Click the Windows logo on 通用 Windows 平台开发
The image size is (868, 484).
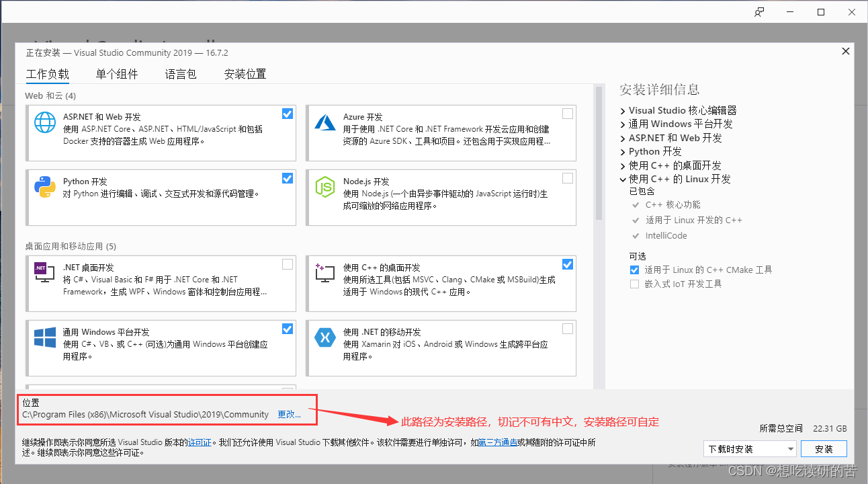pyautogui.click(x=44, y=338)
